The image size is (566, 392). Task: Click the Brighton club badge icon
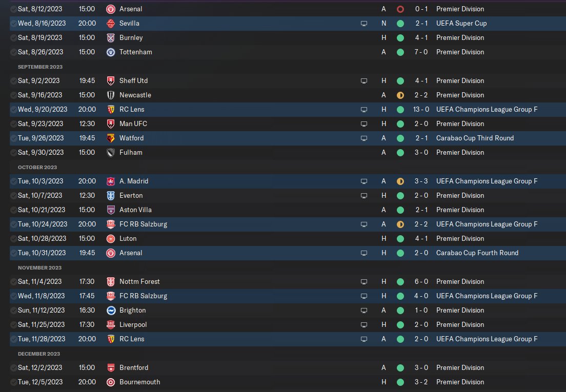(111, 311)
